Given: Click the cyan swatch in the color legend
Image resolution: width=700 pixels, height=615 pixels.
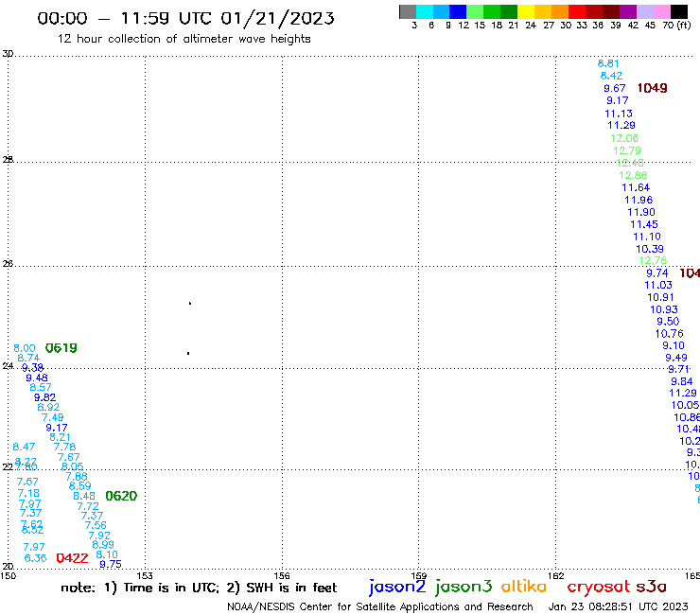Looking at the screenshot, I should point(425,11).
